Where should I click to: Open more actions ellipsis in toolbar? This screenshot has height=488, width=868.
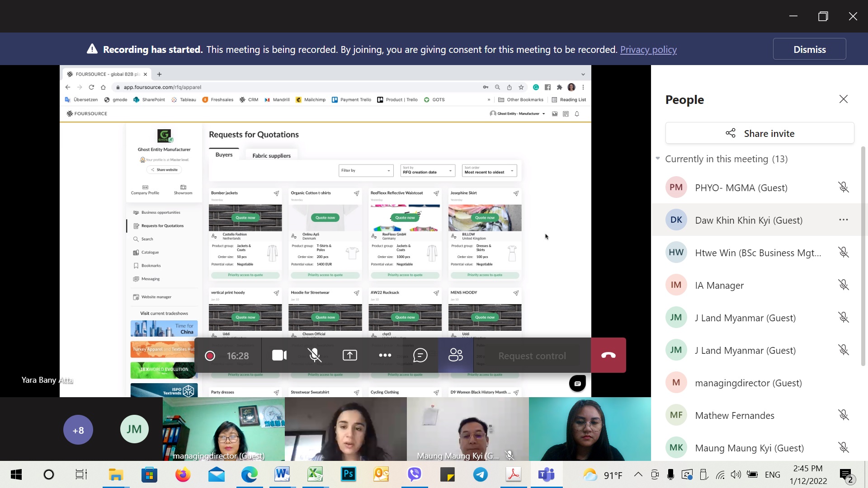pos(385,356)
